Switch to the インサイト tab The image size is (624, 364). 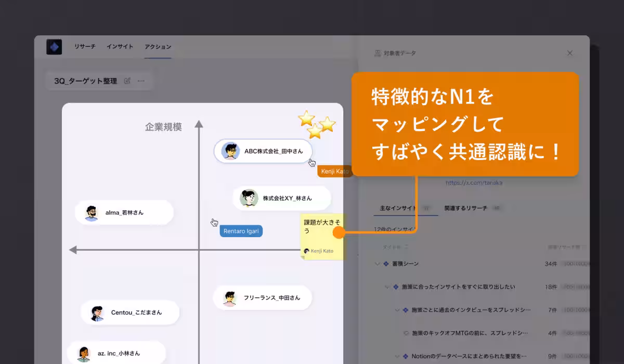[x=120, y=47]
